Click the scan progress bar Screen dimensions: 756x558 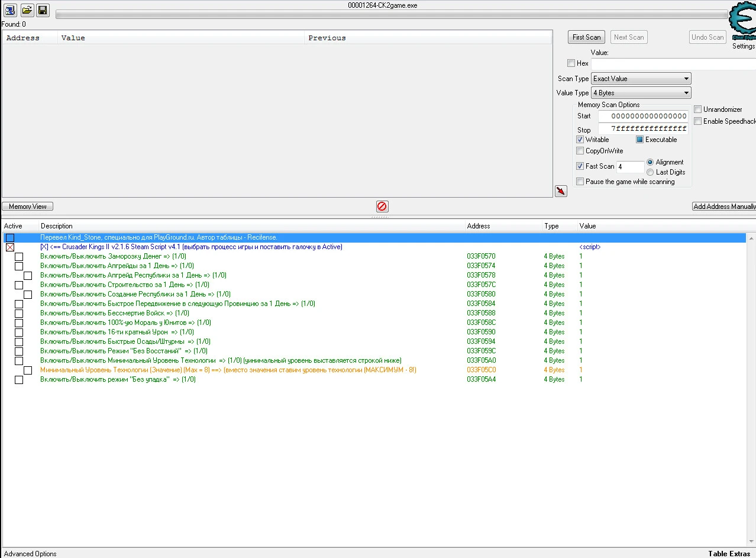pos(392,15)
